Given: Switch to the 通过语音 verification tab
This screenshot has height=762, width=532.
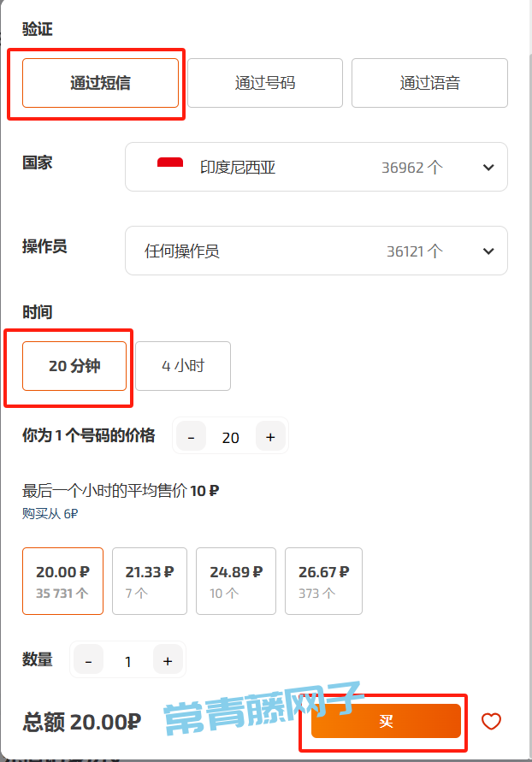Looking at the screenshot, I should [429, 83].
